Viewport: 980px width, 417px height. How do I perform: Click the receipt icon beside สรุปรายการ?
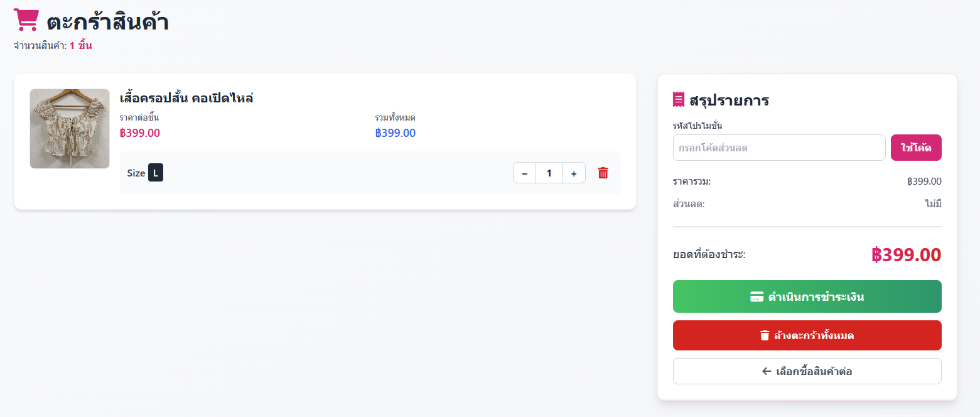coord(678,100)
